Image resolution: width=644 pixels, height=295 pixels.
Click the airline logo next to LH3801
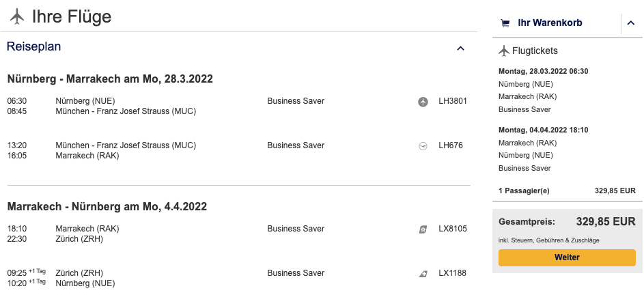coord(423,102)
